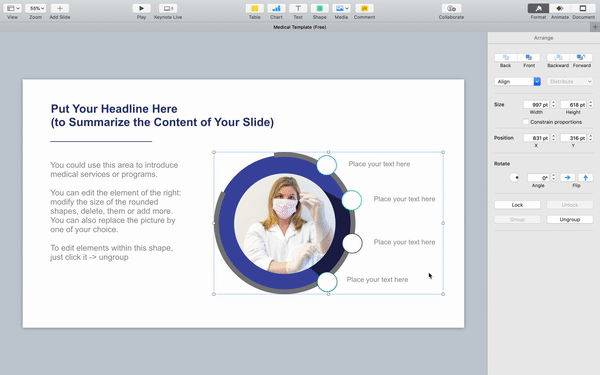The width and height of the screenshot is (600, 375).
Task: Click the Play slideshow icon
Action: pos(141,8)
